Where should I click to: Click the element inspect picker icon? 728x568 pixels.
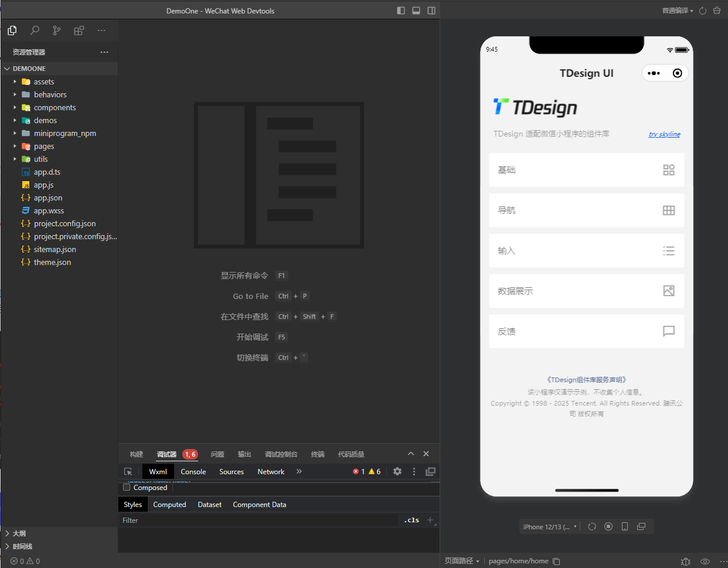point(128,471)
